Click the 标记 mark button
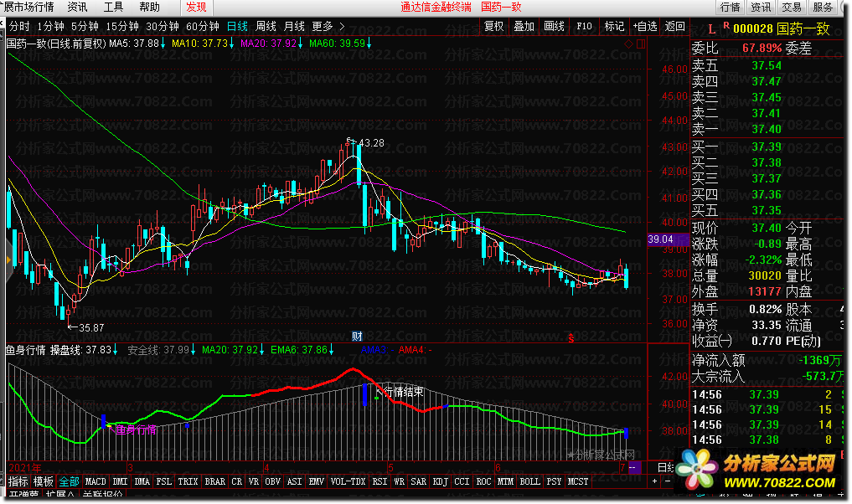Viewport: 852px width, 504px height. (x=614, y=26)
